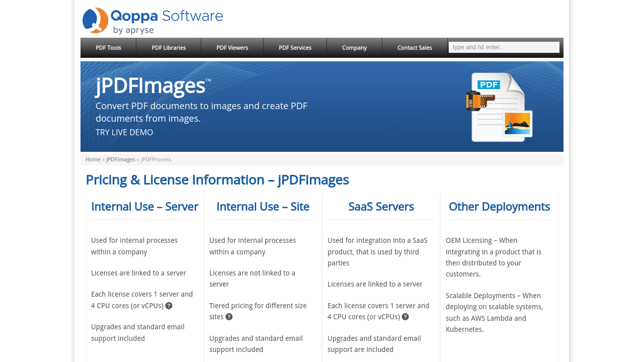Click help icon next to tiered pricing sites
This screenshot has height=362, width=644.
[x=229, y=317]
